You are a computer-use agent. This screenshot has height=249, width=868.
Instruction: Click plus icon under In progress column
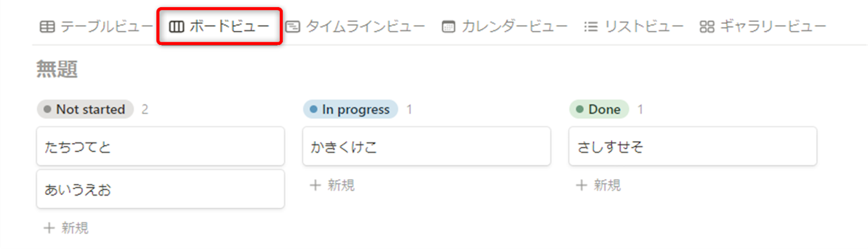click(x=315, y=185)
